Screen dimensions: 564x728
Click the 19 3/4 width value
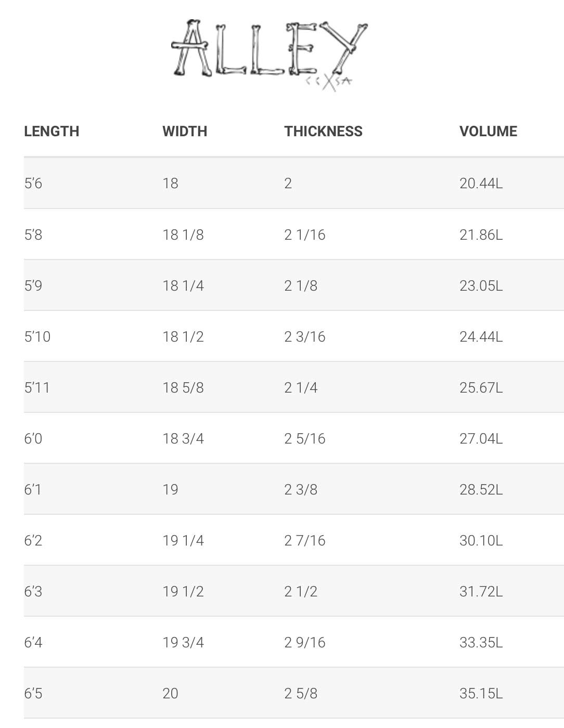click(x=183, y=642)
